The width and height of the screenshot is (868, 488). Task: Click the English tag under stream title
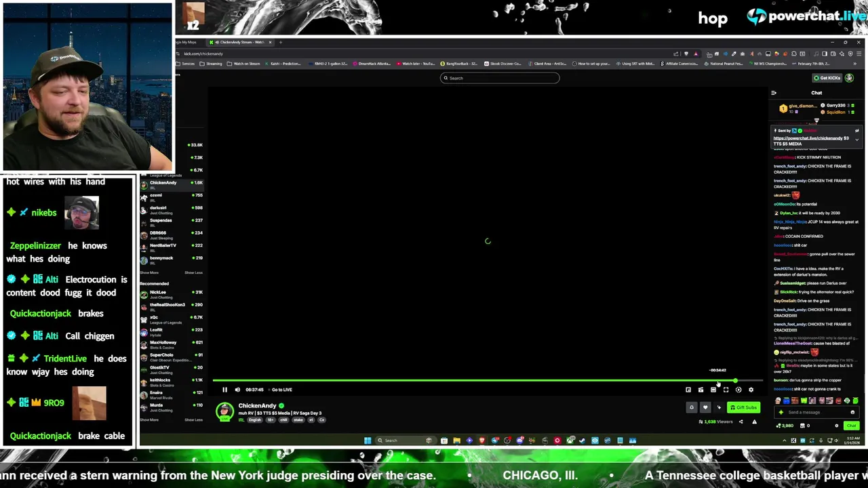click(255, 420)
